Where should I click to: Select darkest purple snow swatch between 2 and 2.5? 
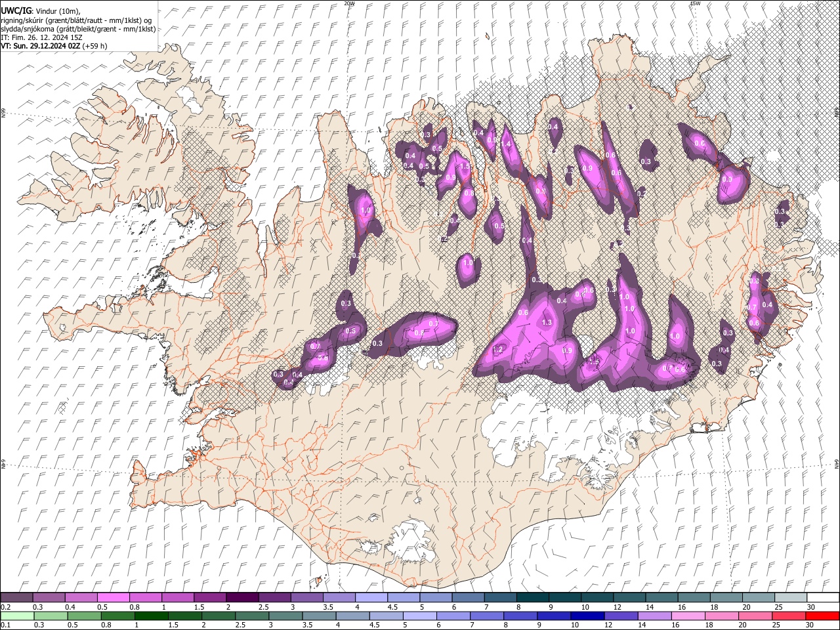241,597
